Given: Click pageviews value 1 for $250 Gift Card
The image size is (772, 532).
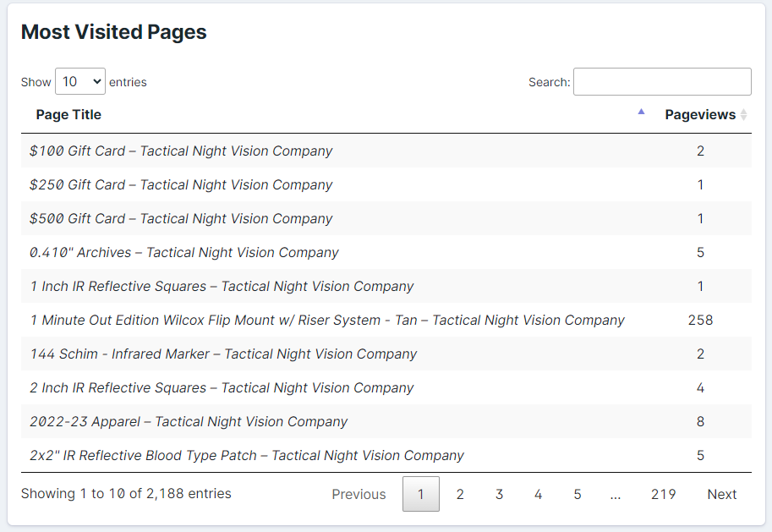Looking at the screenshot, I should tap(700, 184).
